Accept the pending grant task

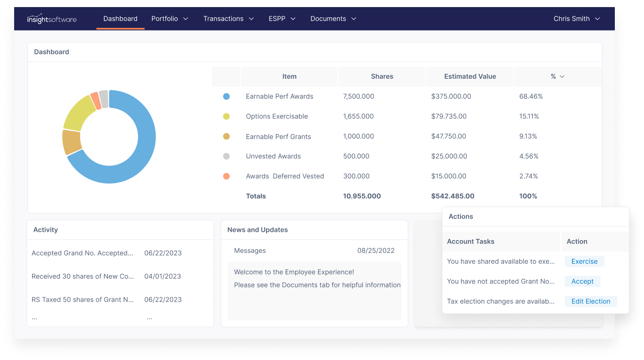(582, 281)
